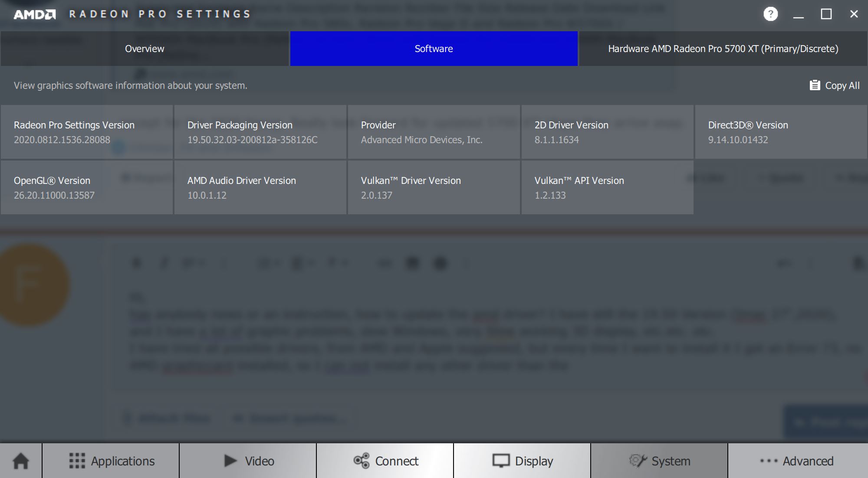Click the Video play triangle icon
The width and height of the screenshot is (868, 478).
coord(230,461)
